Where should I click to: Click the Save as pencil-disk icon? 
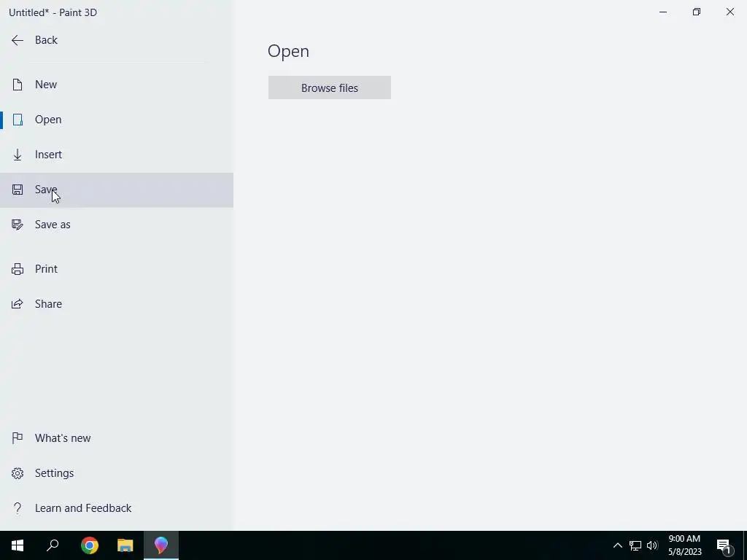point(18,225)
